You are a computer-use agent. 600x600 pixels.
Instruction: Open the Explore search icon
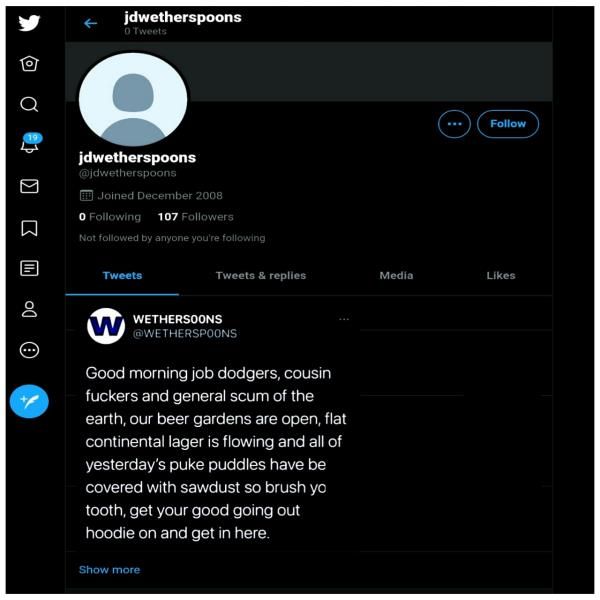click(x=29, y=104)
